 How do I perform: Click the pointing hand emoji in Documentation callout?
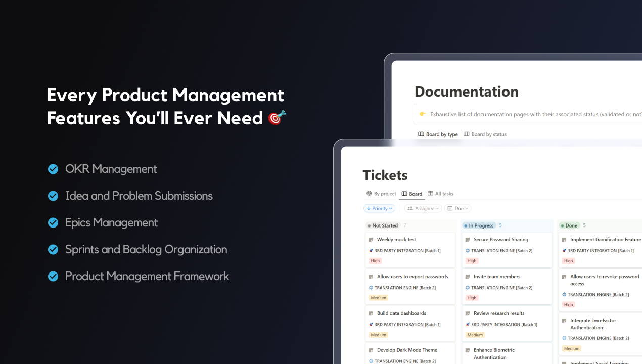(x=423, y=114)
